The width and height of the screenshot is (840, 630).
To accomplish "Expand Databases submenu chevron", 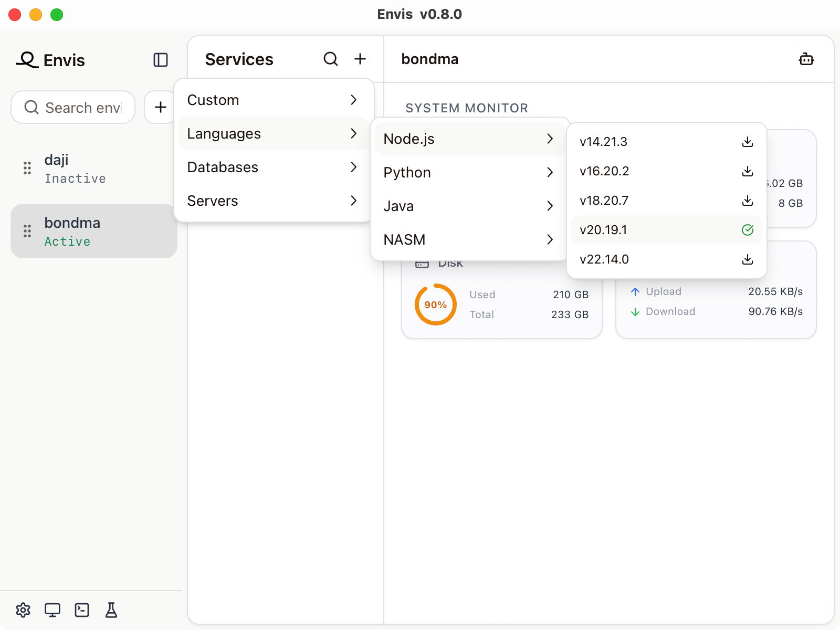I will click(x=354, y=167).
